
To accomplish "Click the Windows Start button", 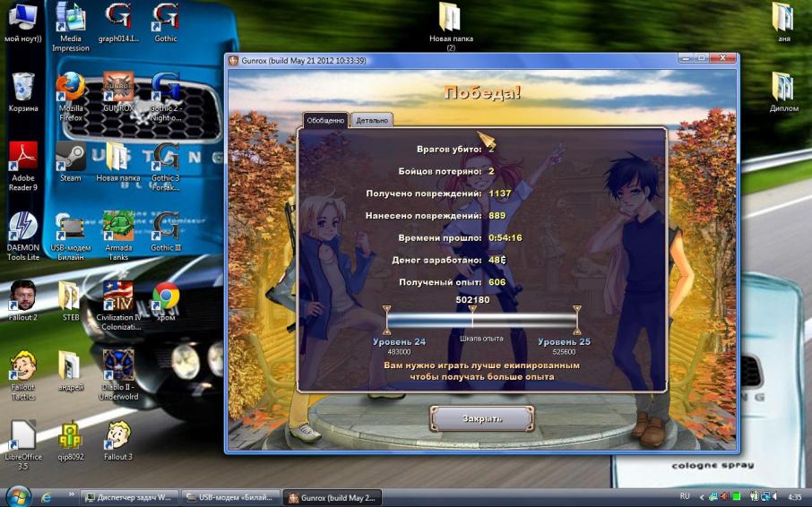I will point(17,496).
